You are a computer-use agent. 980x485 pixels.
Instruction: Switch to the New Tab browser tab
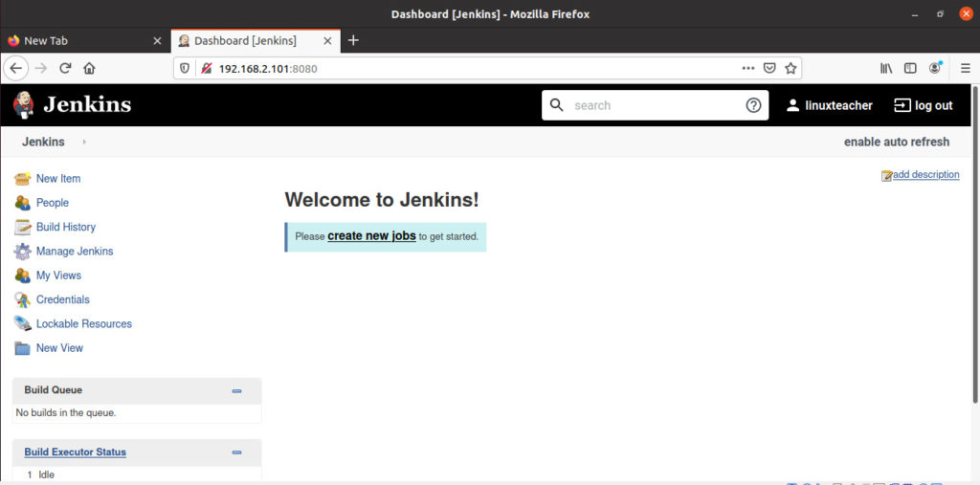(85, 40)
